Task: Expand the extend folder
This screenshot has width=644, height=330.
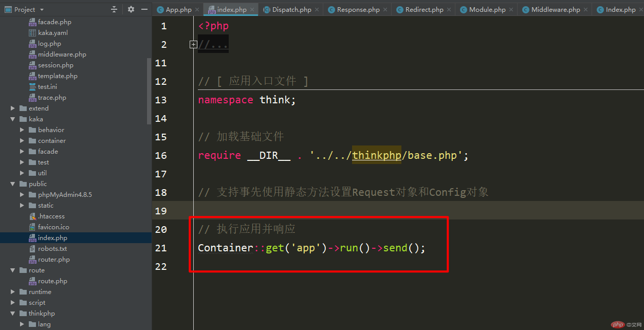Action: [x=13, y=108]
